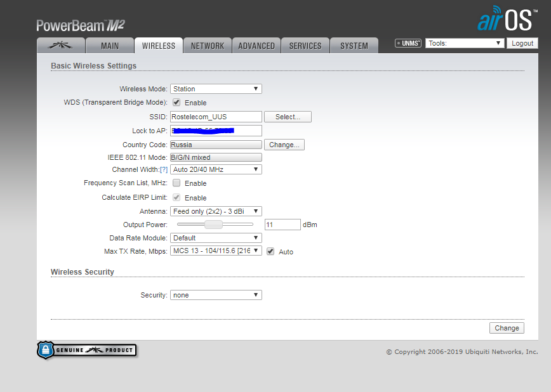
Task: Open the NETWORK tab
Action: (x=208, y=46)
